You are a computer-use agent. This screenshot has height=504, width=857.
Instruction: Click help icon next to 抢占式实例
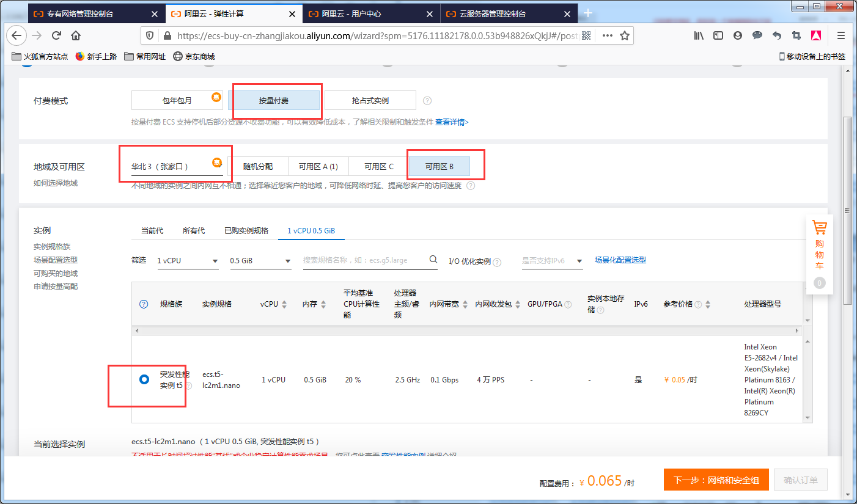pos(427,101)
